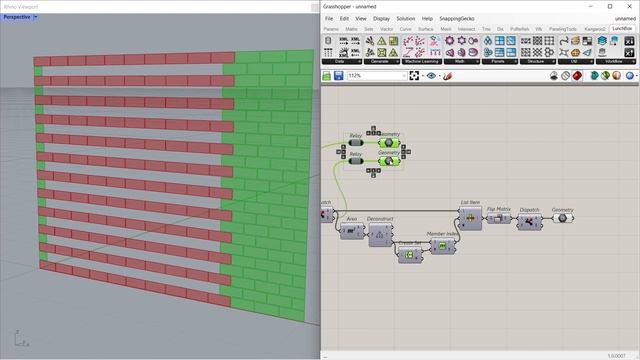Switch to the PanelingTools tab
The width and height of the screenshot is (640, 360).
click(x=562, y=29)
